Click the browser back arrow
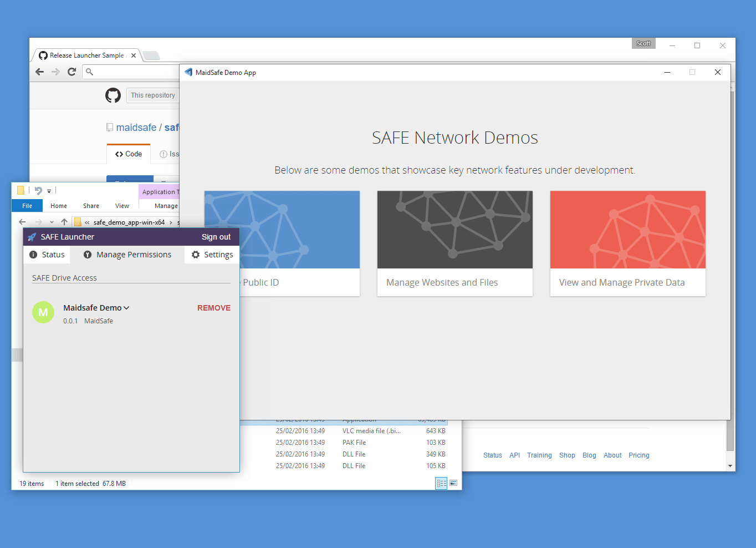The width and height of the screenshot is (756, 548). click(x=39, y=72)
